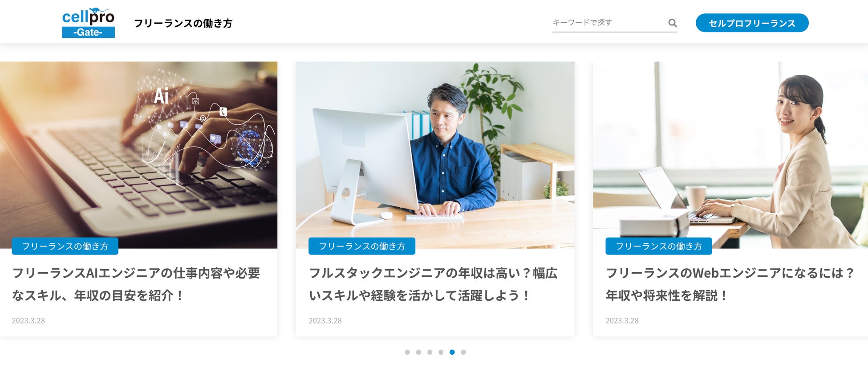Screen dimensions: 868x369
Task: Go to the second carousel dot
Action: pos(418,352)
